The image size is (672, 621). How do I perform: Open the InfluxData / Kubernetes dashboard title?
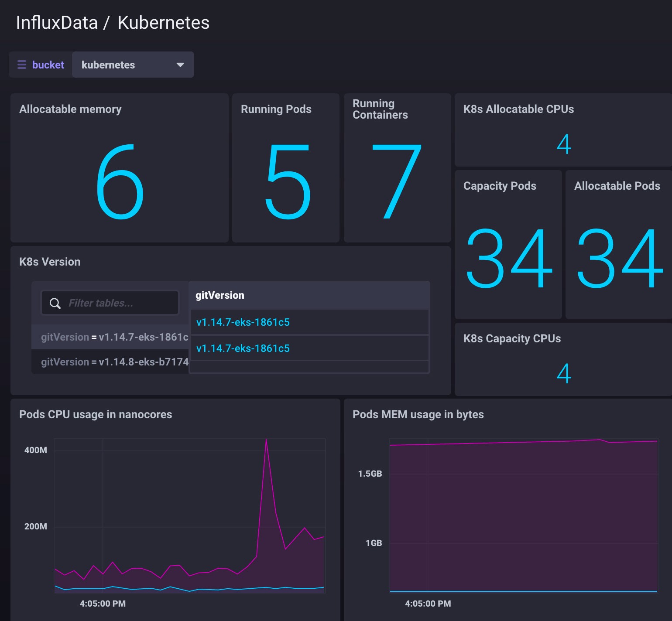tap(113, 22)
